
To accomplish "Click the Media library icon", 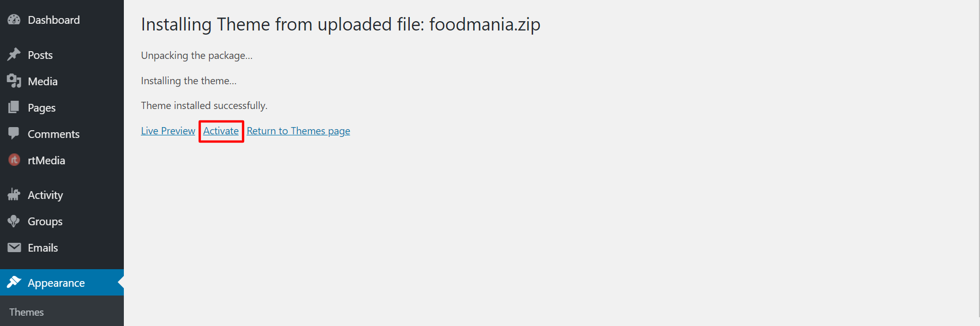I will point(14,81).
